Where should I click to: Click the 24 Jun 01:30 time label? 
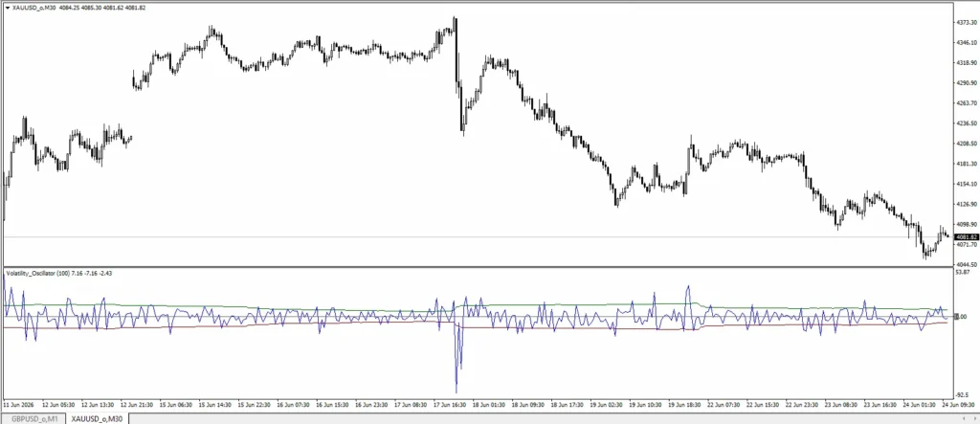pyautogui.click(x=919, y=405)
